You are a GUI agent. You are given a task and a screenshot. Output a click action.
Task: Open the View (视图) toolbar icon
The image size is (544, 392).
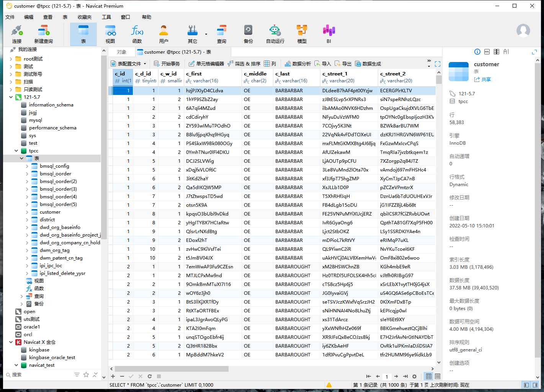coord(110,34)
